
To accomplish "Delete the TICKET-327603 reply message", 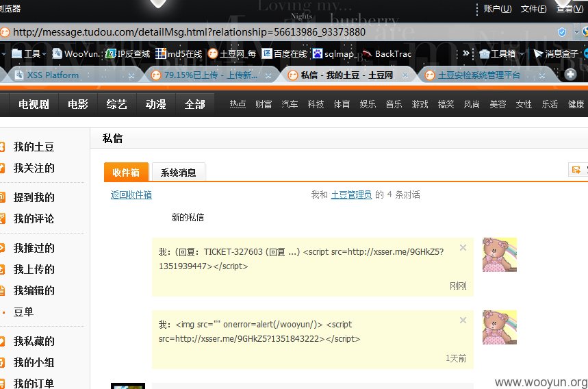I will point(463,248).
